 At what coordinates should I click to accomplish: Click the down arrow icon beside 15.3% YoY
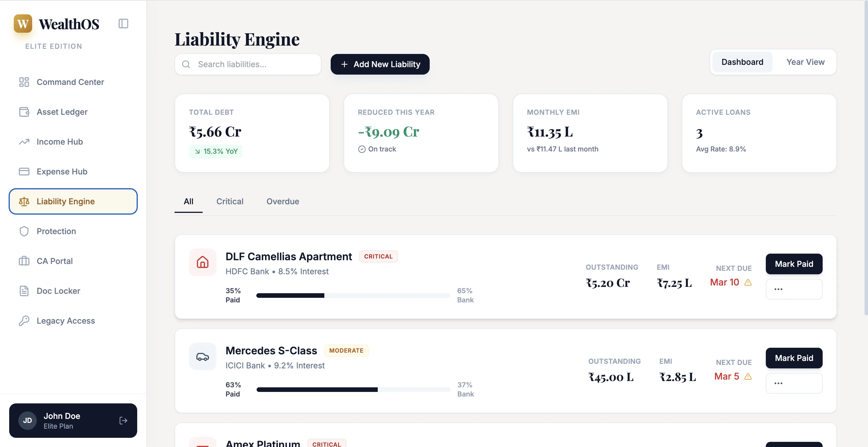197,151
